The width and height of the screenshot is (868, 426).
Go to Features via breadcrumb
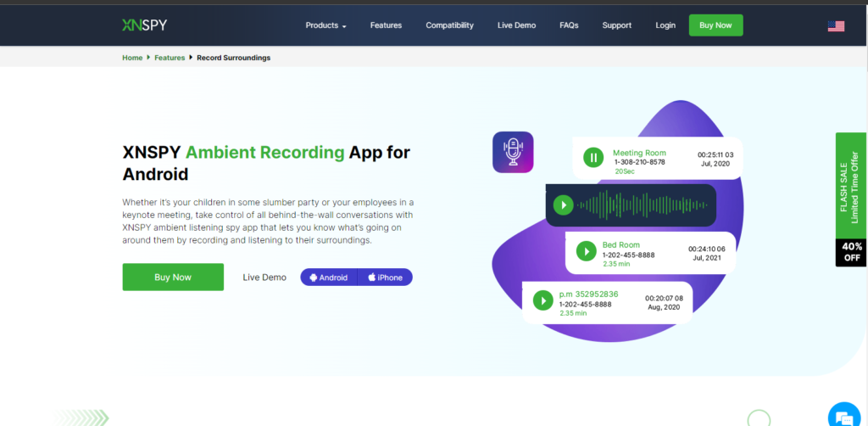tap(170, 58)
